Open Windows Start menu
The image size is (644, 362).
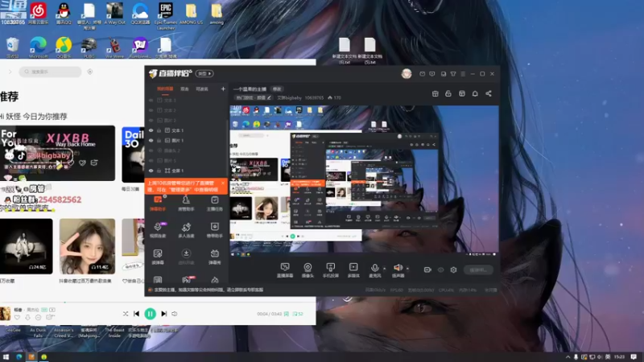coord(6,356)
